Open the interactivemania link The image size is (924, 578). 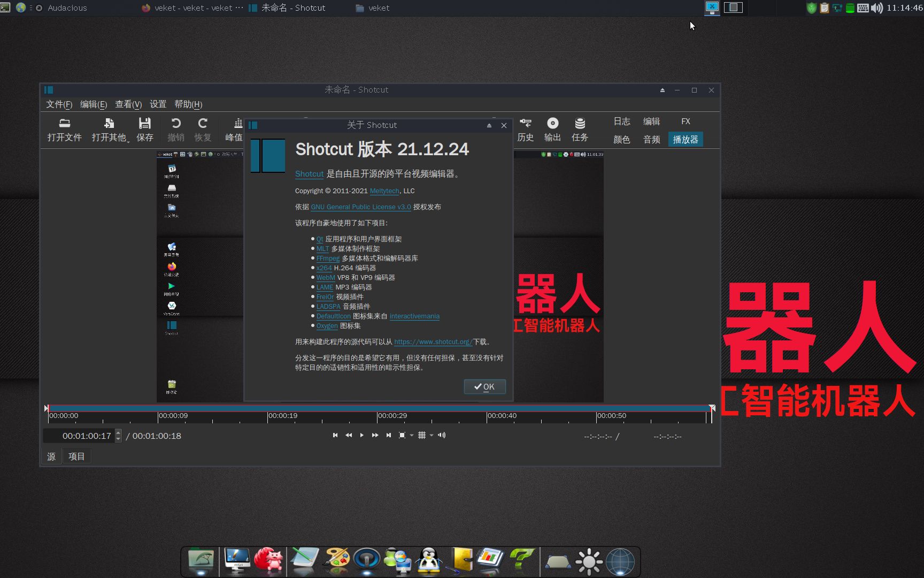click(x=414, y=316)
